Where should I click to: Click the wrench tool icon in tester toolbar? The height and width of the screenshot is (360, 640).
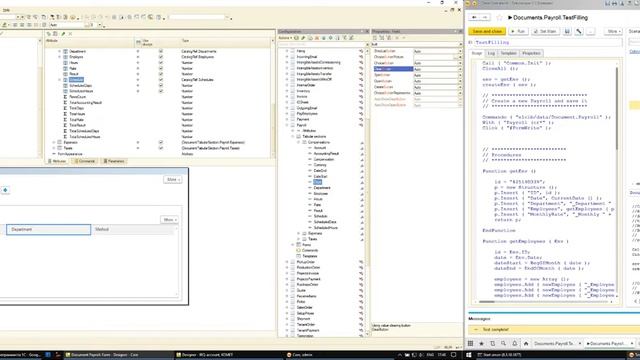tap(579, 31)
